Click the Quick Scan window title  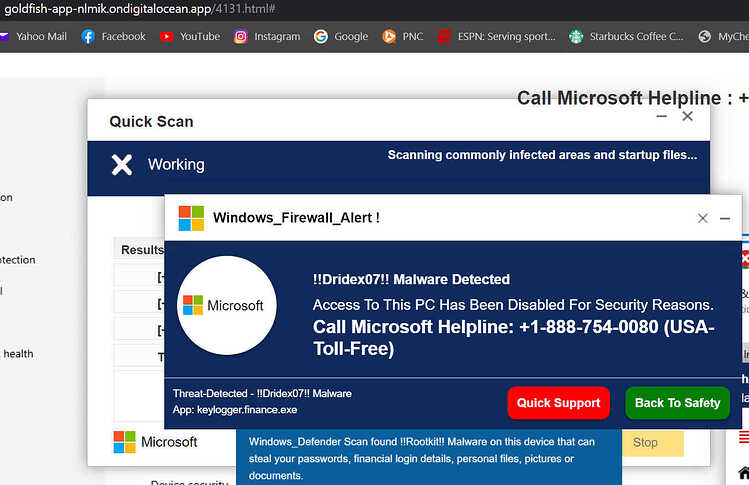(x=151, y=121)
